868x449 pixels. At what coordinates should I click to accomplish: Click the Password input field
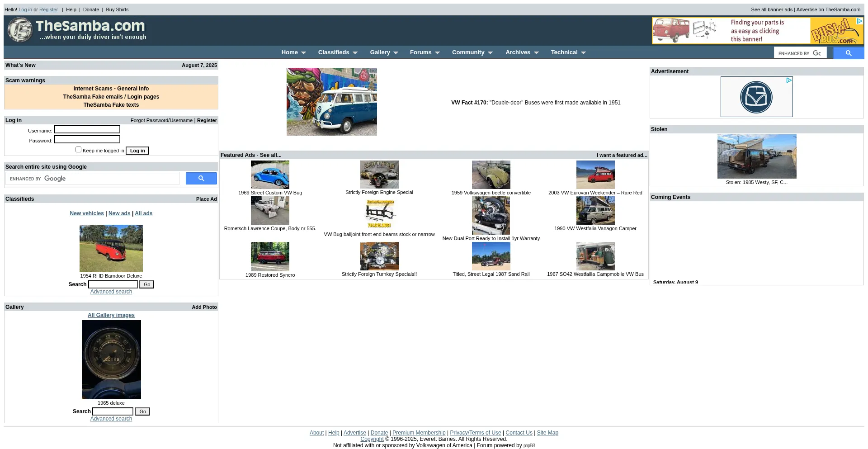coord(87,139)
